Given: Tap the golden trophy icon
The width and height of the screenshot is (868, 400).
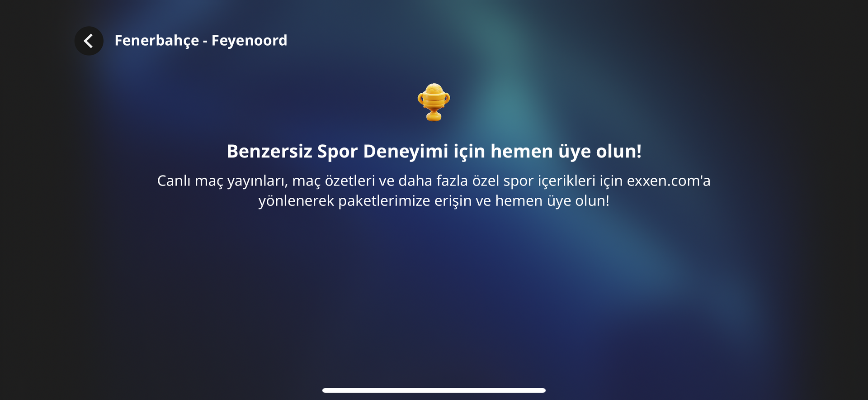Looking at the screenshot, I should 434,102.
